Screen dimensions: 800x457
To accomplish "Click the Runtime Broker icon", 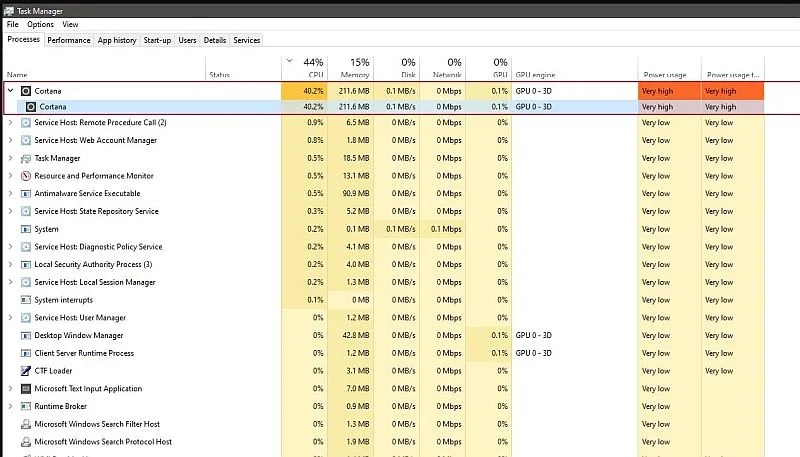I will click(x=26, y=407).
